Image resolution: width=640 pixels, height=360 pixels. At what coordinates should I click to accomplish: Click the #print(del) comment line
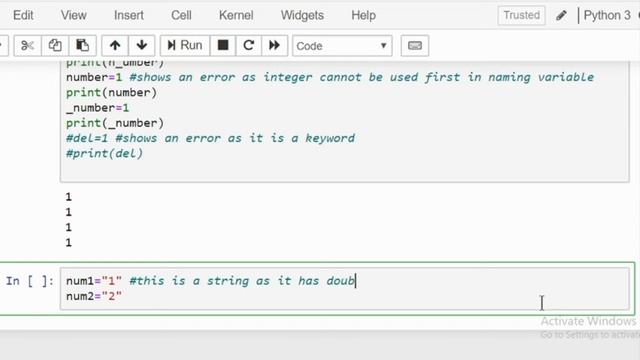104,153
